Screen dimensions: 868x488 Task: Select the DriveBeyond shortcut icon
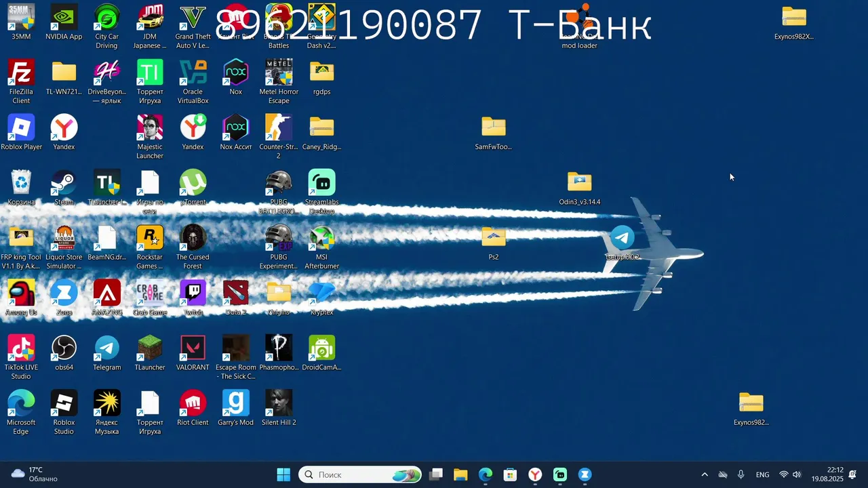coord(106,73)
